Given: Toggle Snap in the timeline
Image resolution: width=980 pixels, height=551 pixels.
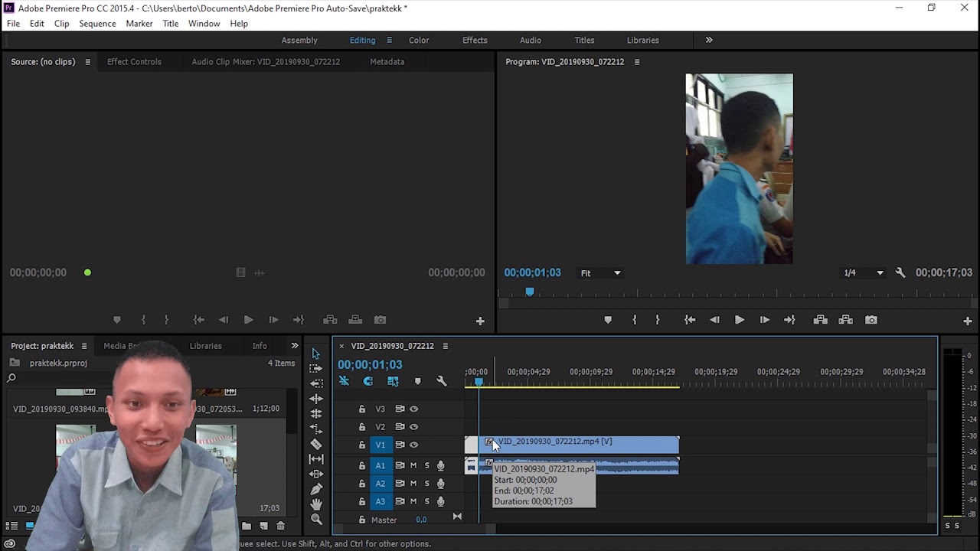Looking at the screenshot, I should point(368,381).
